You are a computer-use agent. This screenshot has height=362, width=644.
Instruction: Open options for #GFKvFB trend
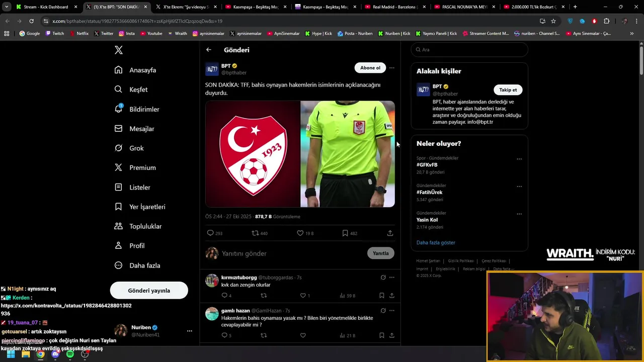(x=519, y=159)
